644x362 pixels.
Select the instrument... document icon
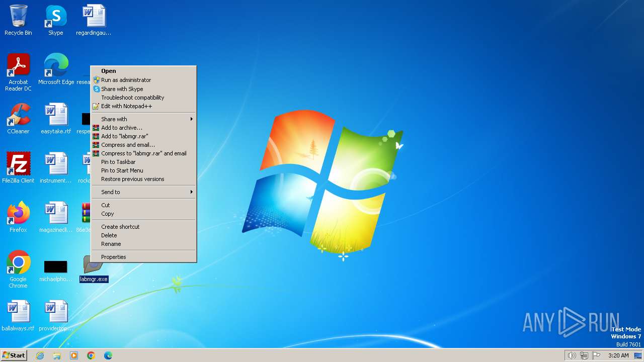tap(56, 168)
